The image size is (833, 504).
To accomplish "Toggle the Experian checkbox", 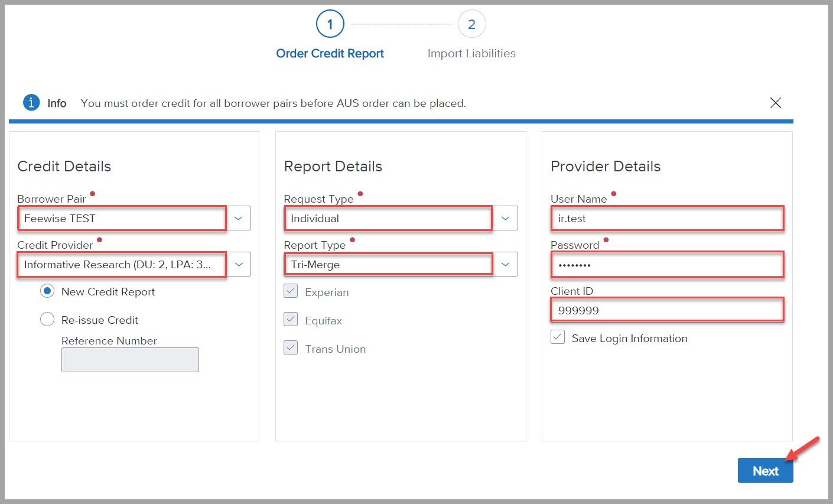I will point(291,291).
